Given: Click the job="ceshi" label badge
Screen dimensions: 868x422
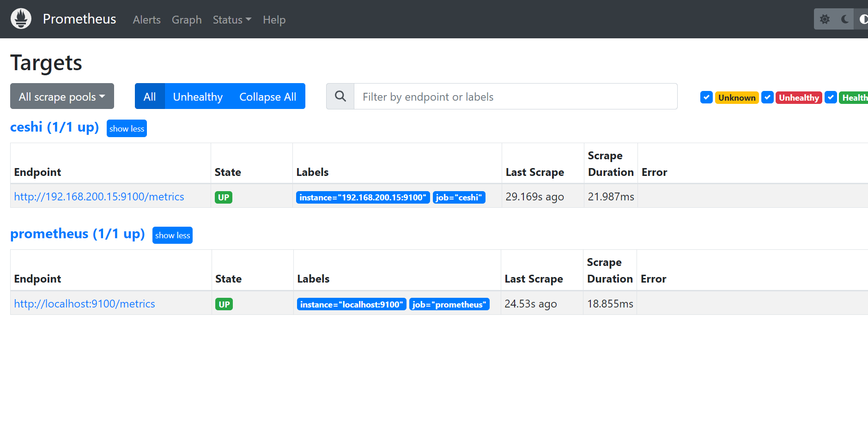Looking at the screenshot, I should pos(459,197).
